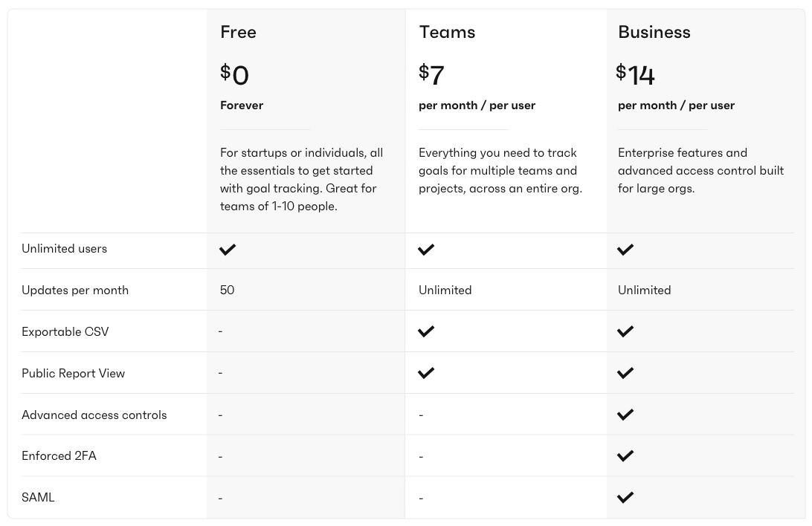Click the SAML feature row label
Image resolution: width=812 pixels, height=526 pixels.
tap(38, 497)
